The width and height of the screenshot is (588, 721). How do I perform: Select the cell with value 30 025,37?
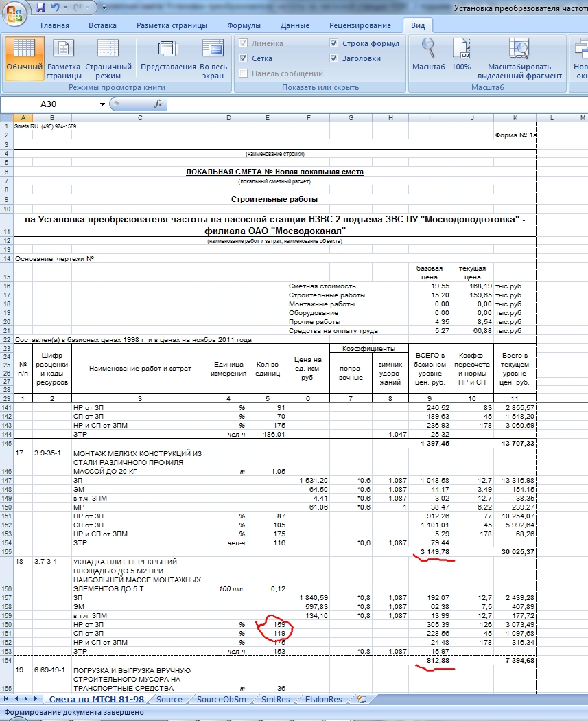(x=515, y=552)
